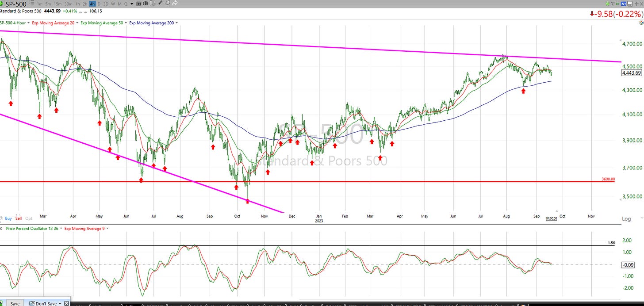Switch to 3D timeframe

[106, 4]
